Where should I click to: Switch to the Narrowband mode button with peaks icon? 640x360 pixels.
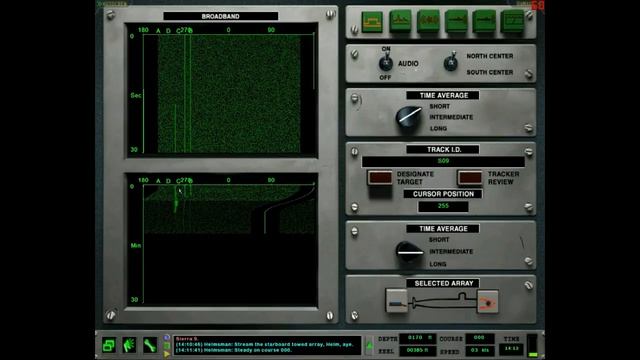(400, 22)
